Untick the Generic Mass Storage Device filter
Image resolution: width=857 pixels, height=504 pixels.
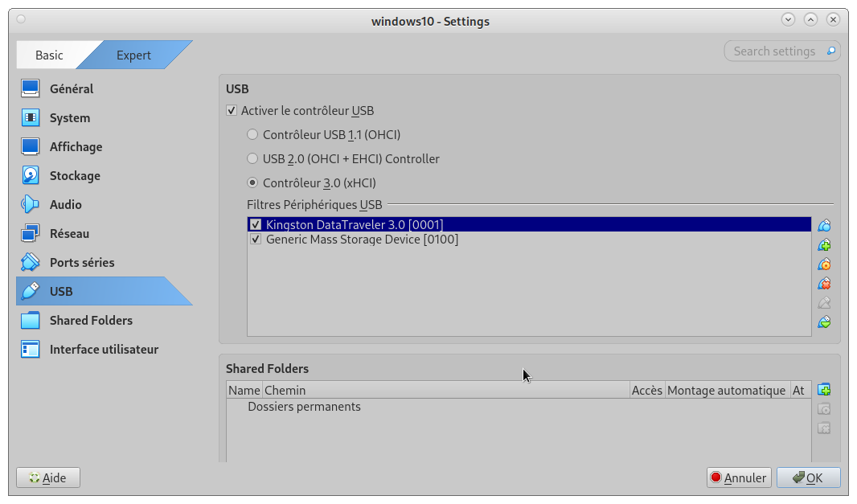point(256,240)
